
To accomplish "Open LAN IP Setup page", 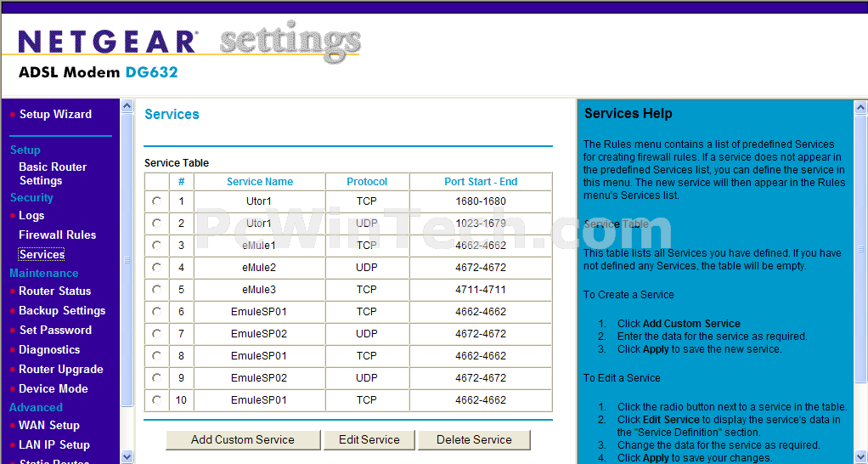I will click(54, 444).
